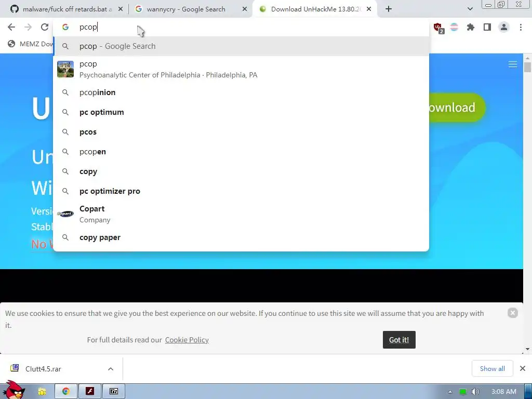Select the 'pcopinion' suggestion
This screenshot has width=532, height=399.
pyautogui.click(x=241, y=92)
